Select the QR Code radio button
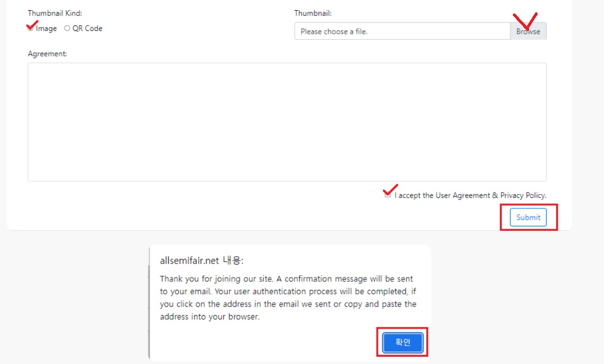Viewport: 604px width, 364px height. click(x=67, y=29)
